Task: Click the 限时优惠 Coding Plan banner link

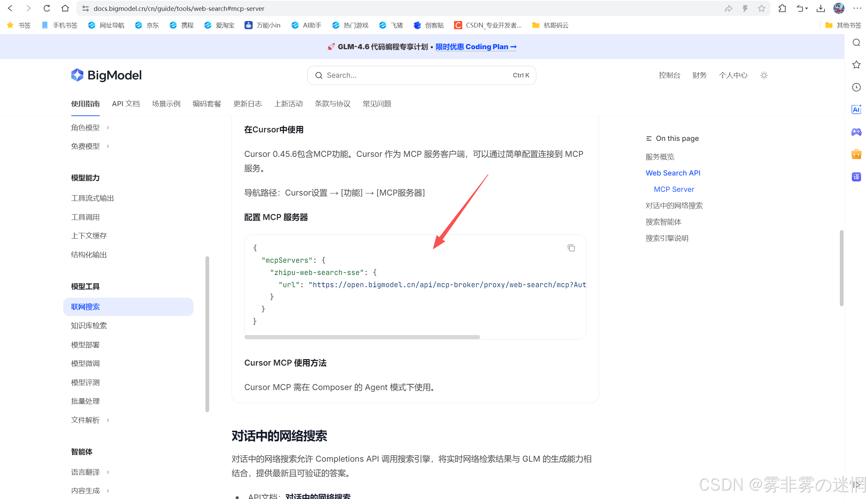Action: (476, 47)
